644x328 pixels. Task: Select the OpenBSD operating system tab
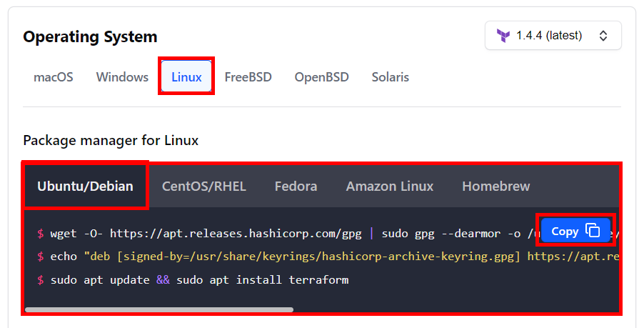pyautogui.click(x=321, y=77)
